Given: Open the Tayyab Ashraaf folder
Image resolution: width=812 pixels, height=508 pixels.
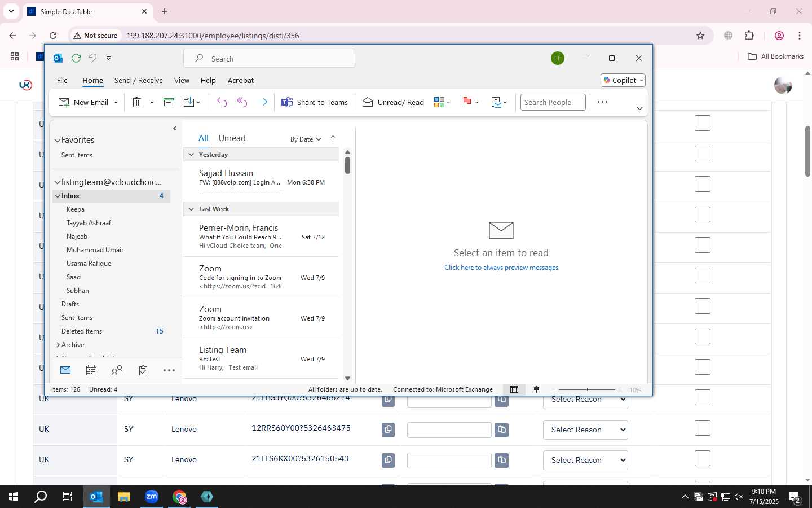Looking at the screenshot, I should pyautogui.click(x=89, y=223).
